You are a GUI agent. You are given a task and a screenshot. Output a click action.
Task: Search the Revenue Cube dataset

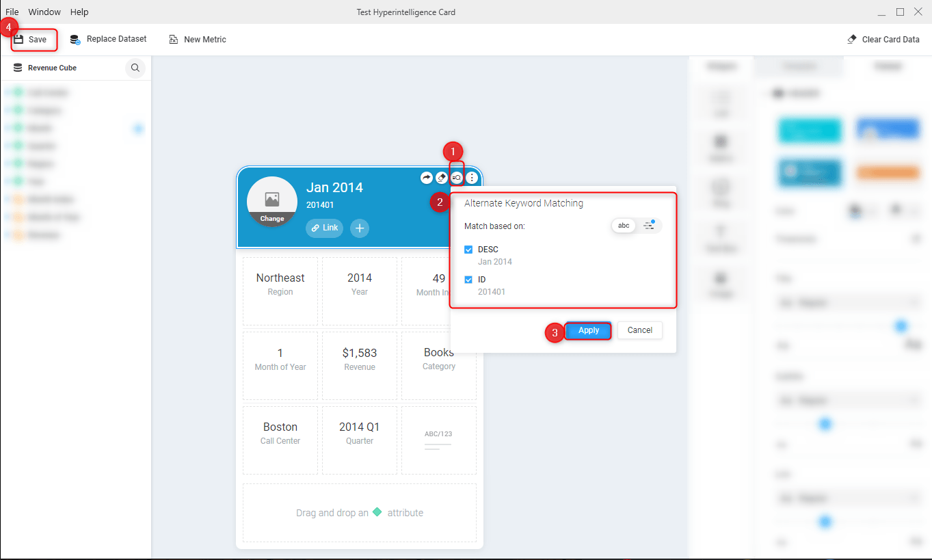[x=135, y=68]
